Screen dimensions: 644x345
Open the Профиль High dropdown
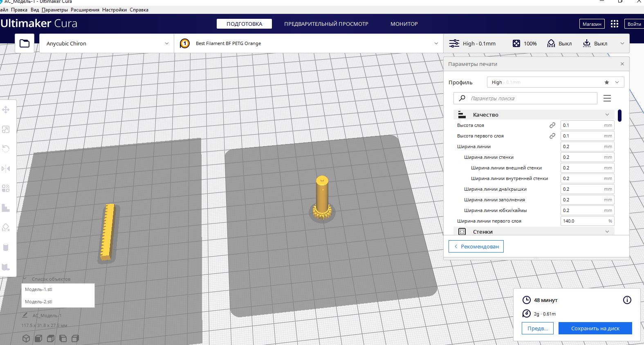coord(555,82)
